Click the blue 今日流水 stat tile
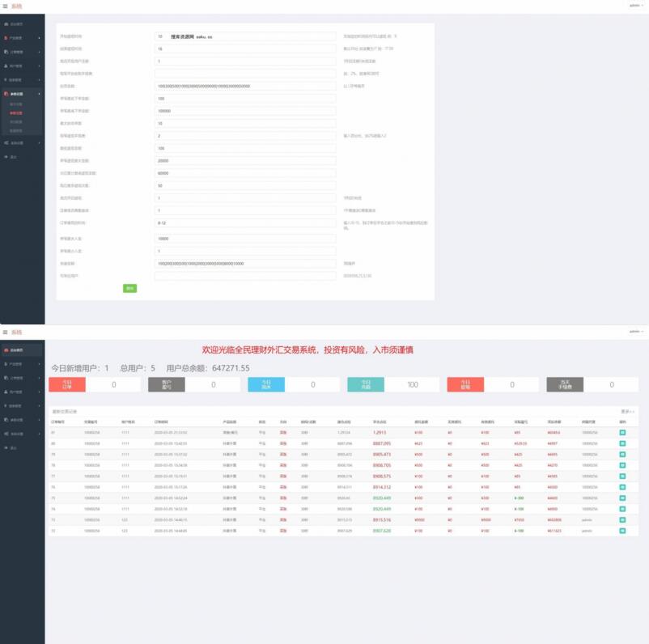 [x=266, y=384]
